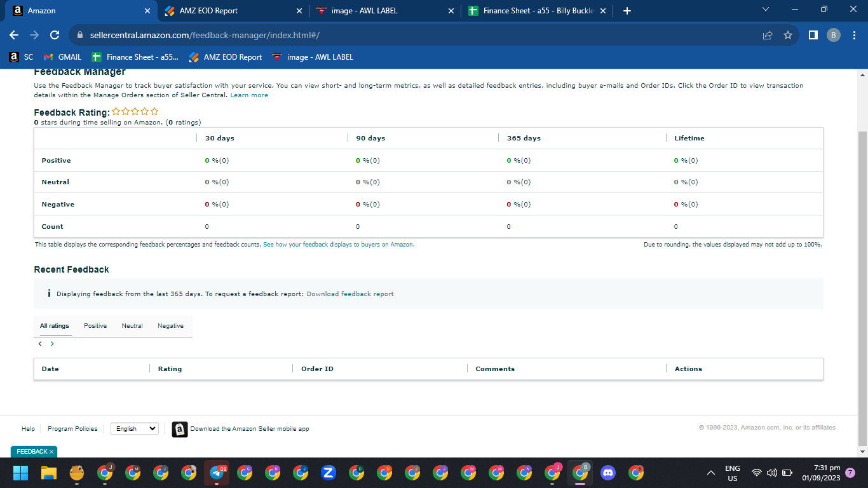868x488 pixels.
Task: Click the Date column header
Action: pos(50,369)
